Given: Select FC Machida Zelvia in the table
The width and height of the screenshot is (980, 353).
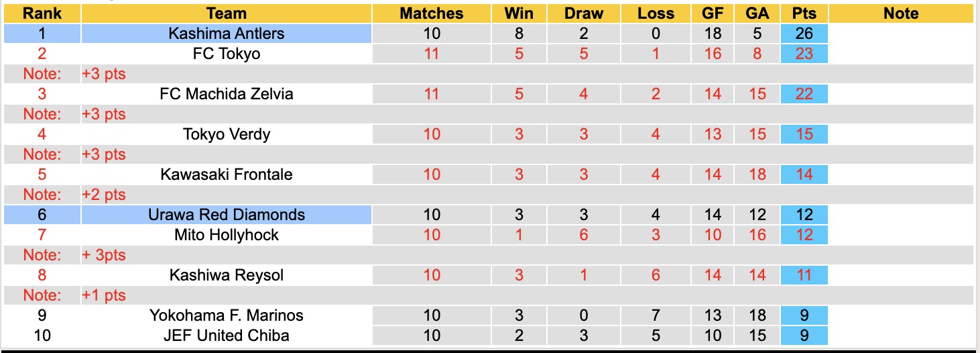Looking at the screenshot, I should click(x=227, y=94).
